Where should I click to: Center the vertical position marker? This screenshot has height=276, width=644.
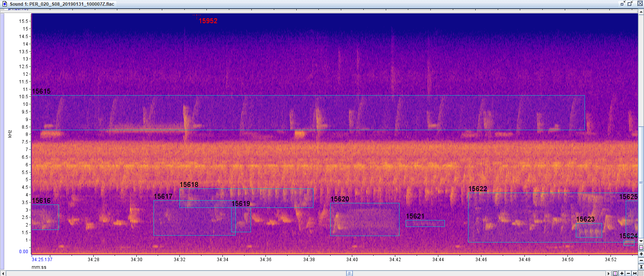pos(641,247)
